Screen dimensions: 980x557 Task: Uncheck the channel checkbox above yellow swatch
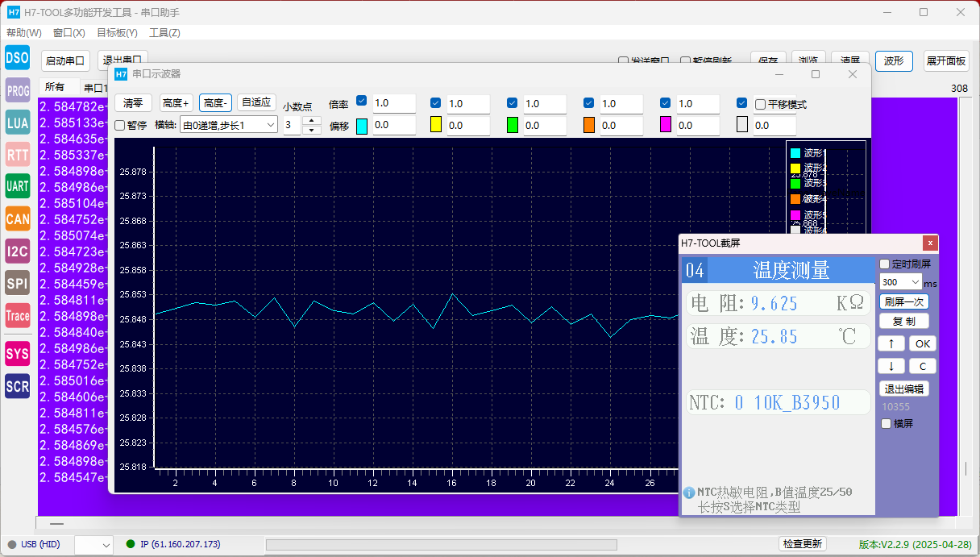pos(435,102)
